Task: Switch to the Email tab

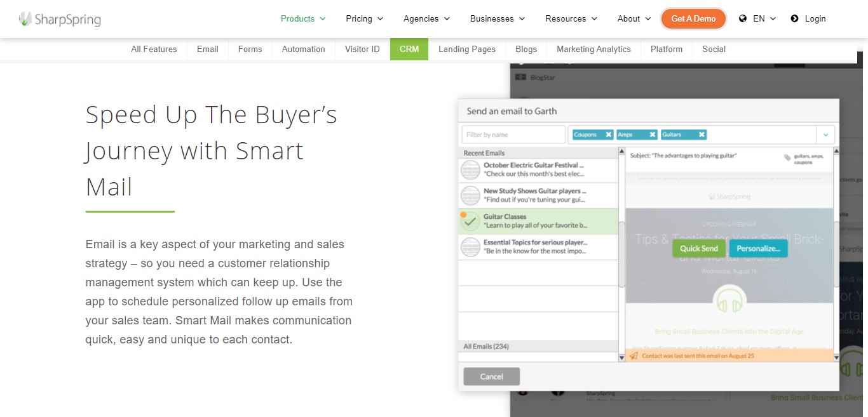Action: pyautogui.click(x=208, y=49)
